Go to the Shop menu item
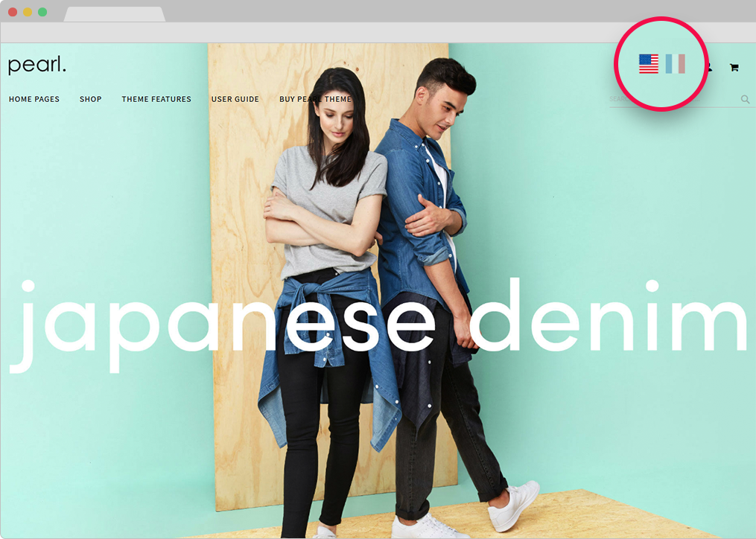 click(x=91, y=99)
